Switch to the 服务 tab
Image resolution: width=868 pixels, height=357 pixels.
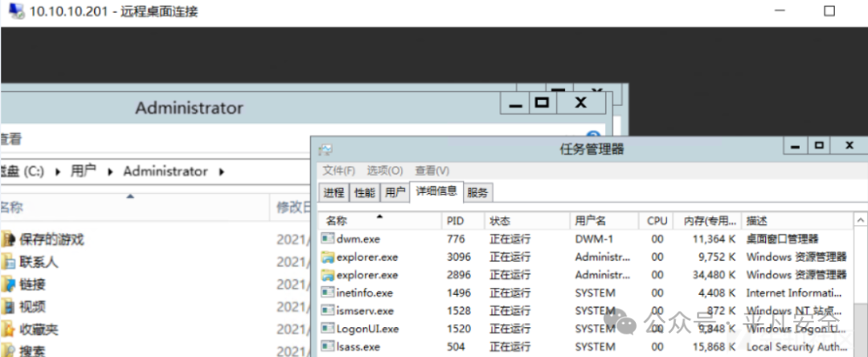click(x=477, y=193)
